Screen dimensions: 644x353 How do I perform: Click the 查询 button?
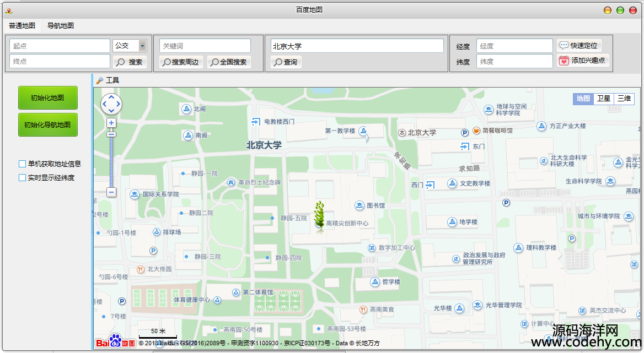tap(286, 62)
